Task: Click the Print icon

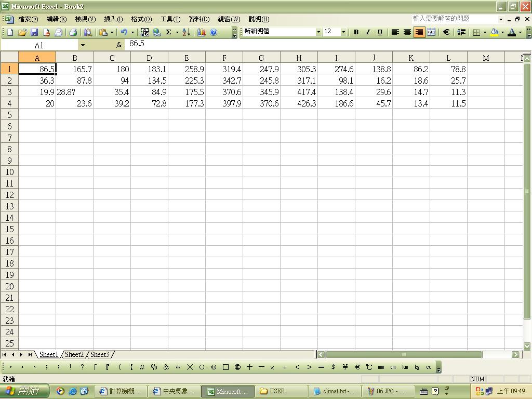Action: 73,32
